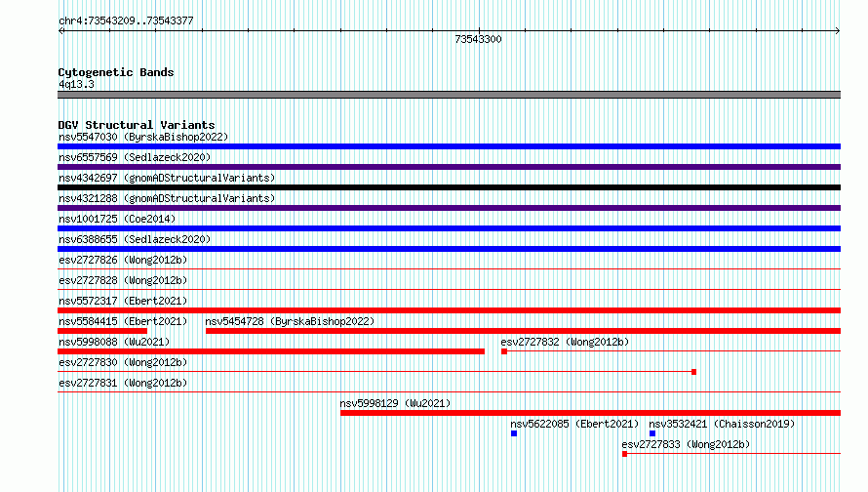This screenshot has width=868, height=492.
Task: Select the short red nsv5584415 bar
Action: pos(102,331)
